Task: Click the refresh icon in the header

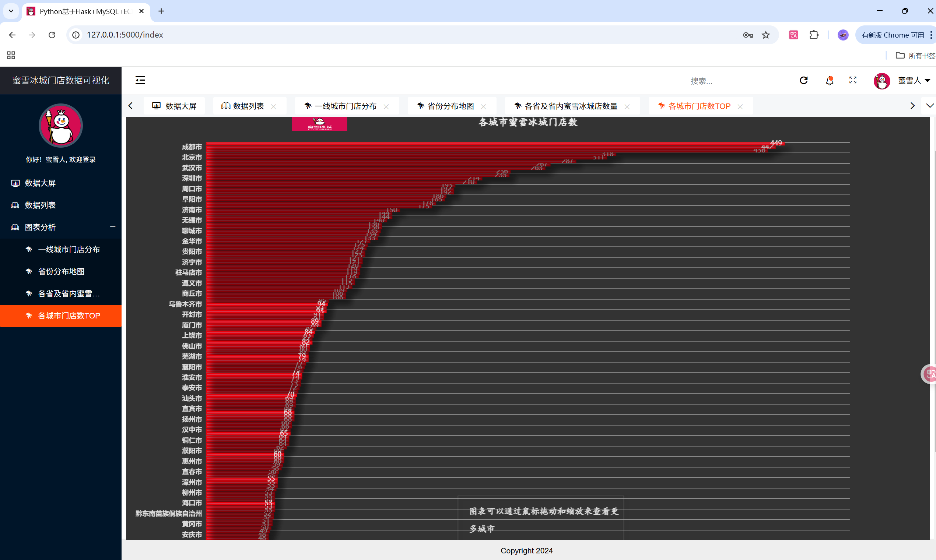Action: click(x=803, y=80)
